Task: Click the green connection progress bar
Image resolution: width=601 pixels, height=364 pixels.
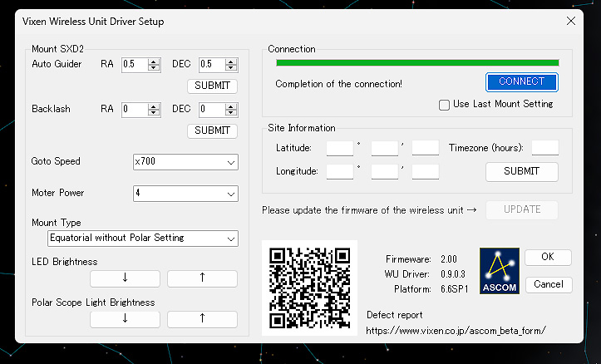Action: point(417,63)
